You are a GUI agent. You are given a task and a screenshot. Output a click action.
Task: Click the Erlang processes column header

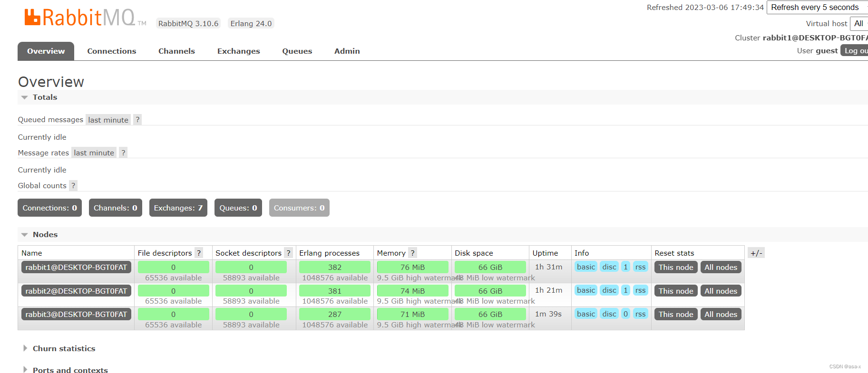pyautogui.click(x=329, y=253)
